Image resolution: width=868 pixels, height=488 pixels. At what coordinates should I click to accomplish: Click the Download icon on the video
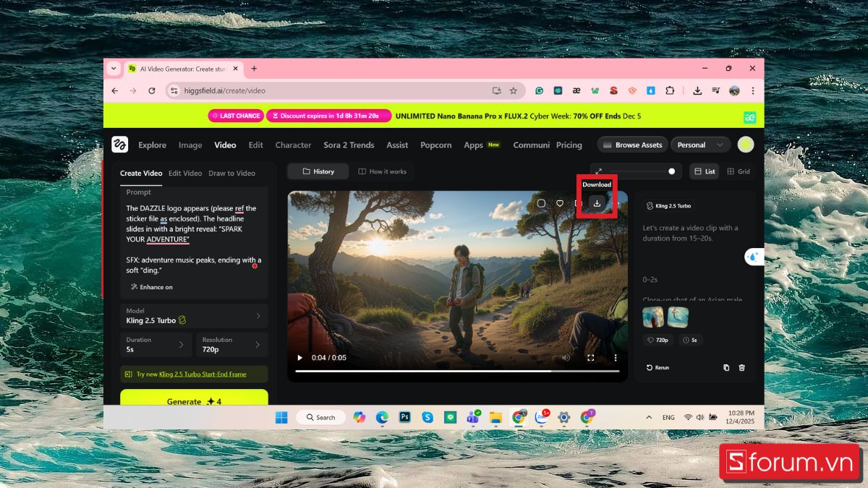[597, 203]
